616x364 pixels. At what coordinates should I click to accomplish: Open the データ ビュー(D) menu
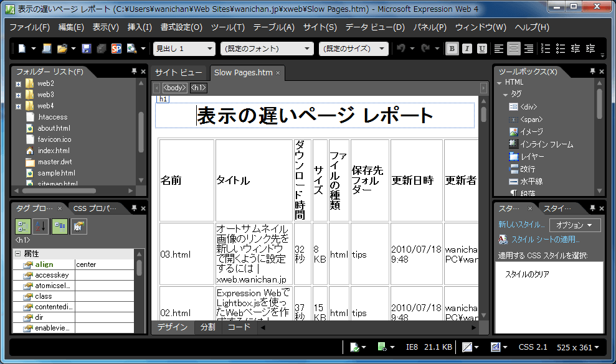[x=375, y=27]
